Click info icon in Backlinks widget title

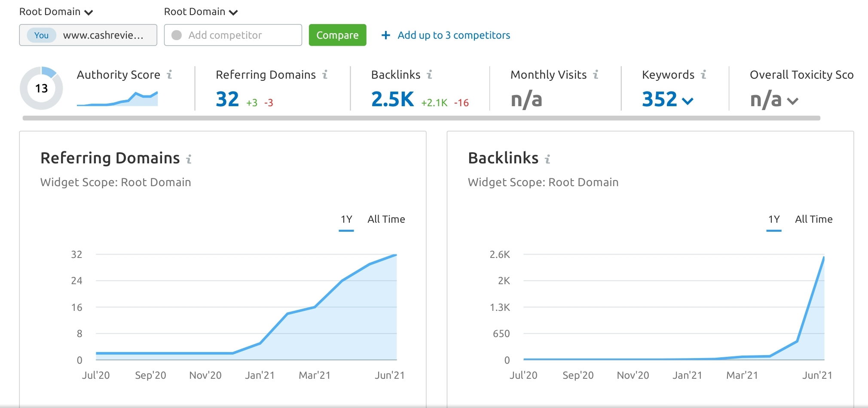(x=547, y=160)
